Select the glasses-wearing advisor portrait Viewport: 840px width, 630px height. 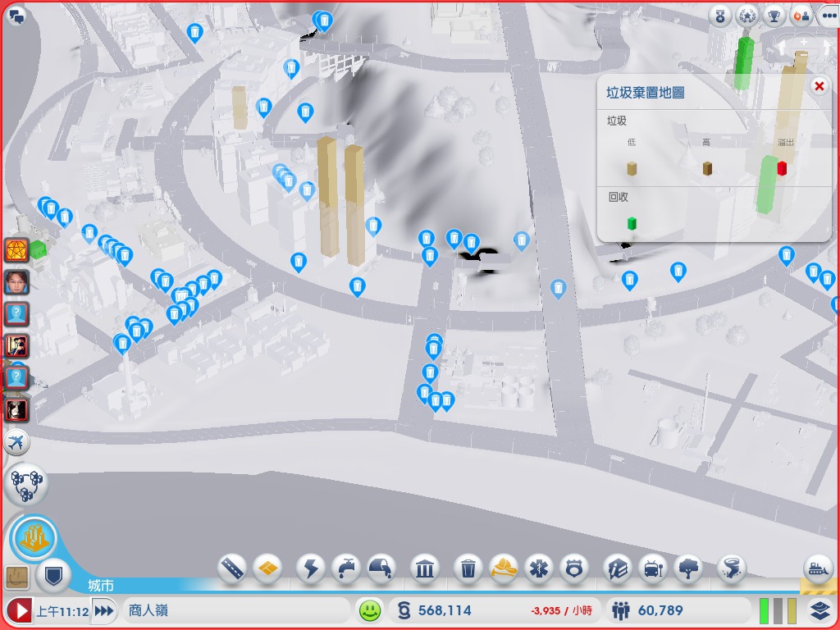[16, 282]
